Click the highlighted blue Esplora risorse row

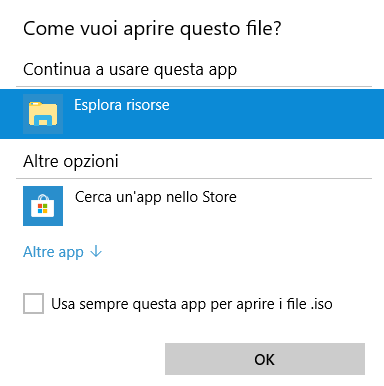click(x=192, y=114)
